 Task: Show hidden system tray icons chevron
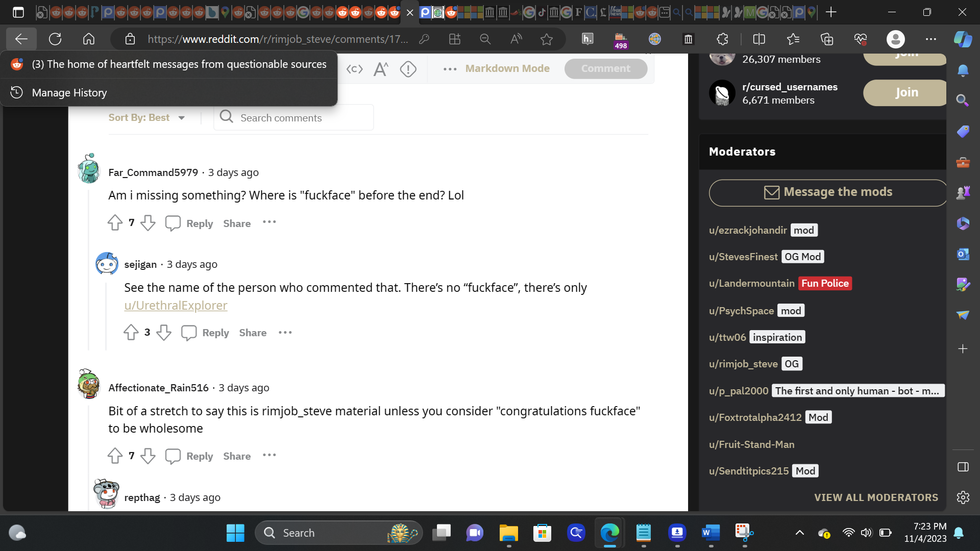(799, 533)
